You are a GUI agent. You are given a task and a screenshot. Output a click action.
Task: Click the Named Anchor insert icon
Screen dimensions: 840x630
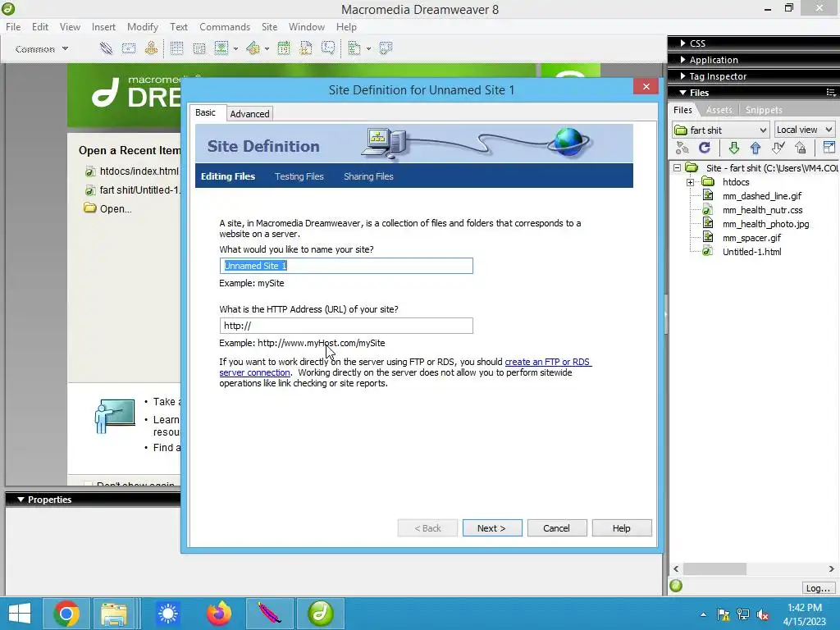point(151,48)
